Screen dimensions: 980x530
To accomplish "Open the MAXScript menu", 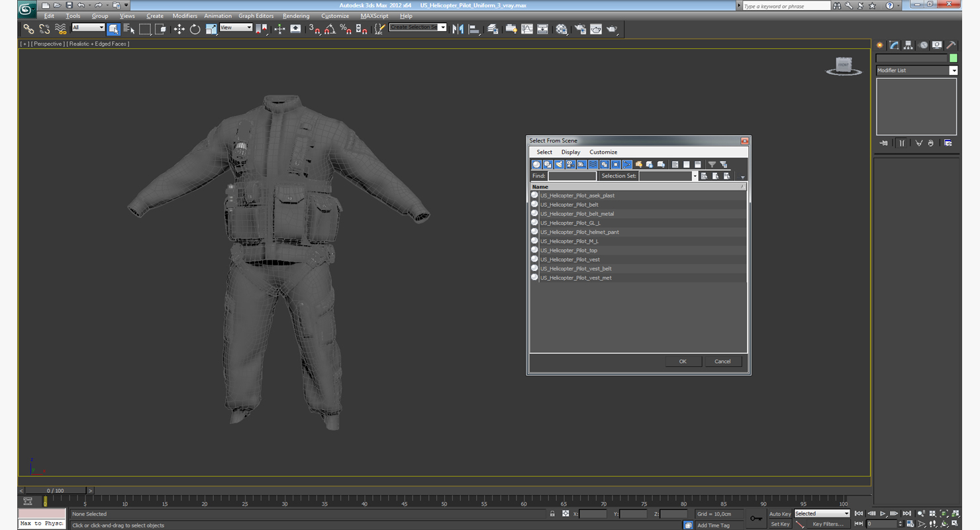I will point(375,16).
